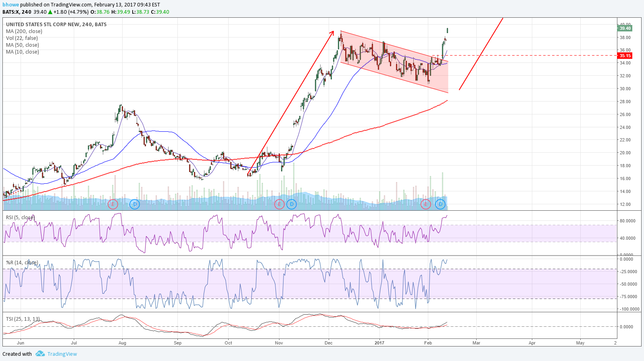This screenshot has height=361, width=644.
Task: Click the 'Created with' footer text
Action: [x=17, y=354]
